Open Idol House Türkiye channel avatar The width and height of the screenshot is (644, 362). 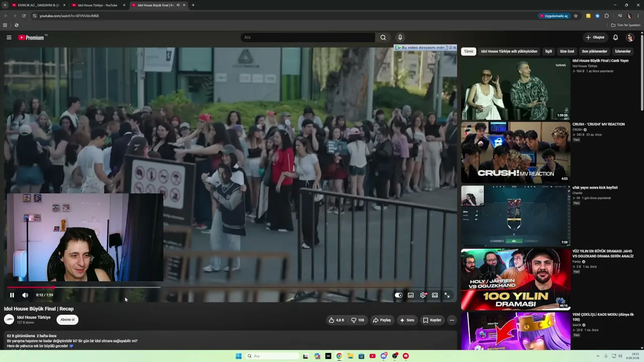(9, 319)
